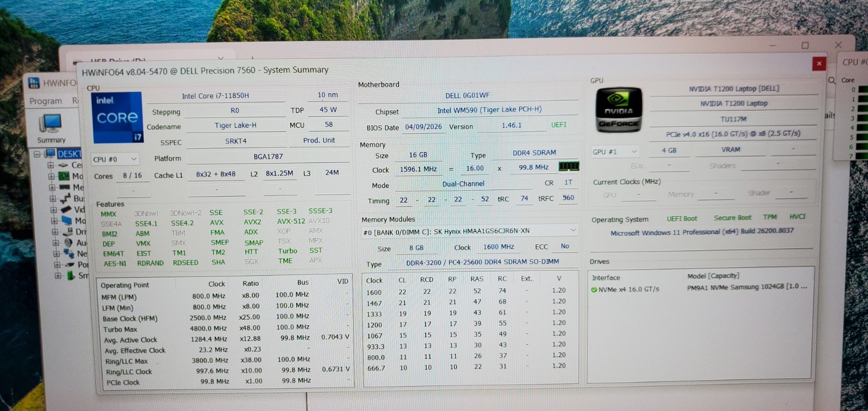The width and height of the screenshot is (868, 411).
Task: Click the green NVMe drive status icon
Action: [x=594, y=290]
